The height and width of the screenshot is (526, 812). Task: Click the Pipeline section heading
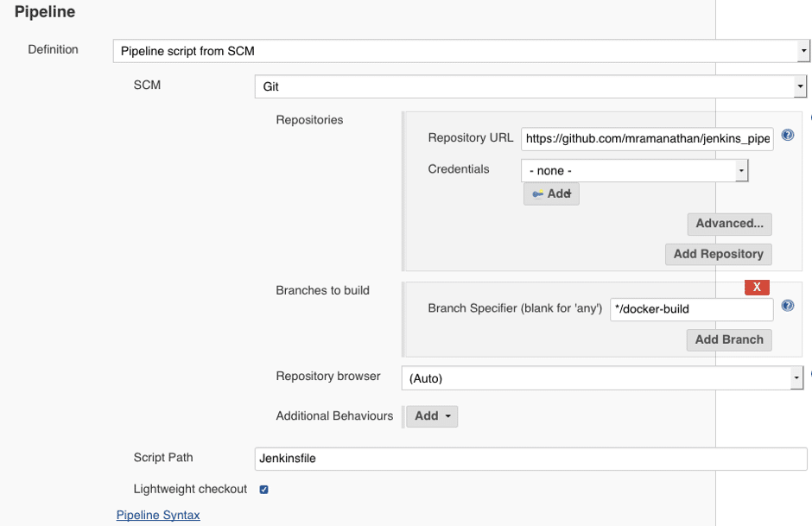click(x=45, y=12)
